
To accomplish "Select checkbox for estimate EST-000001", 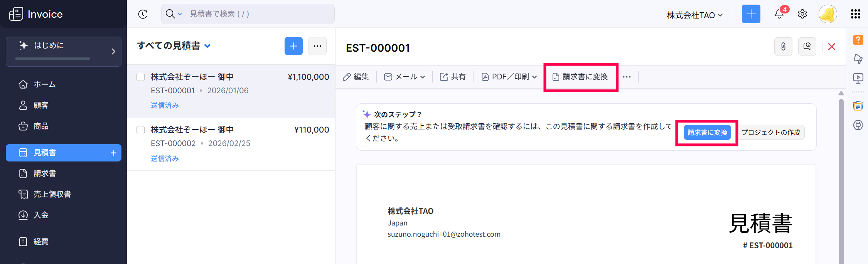I will click(141, 77).
